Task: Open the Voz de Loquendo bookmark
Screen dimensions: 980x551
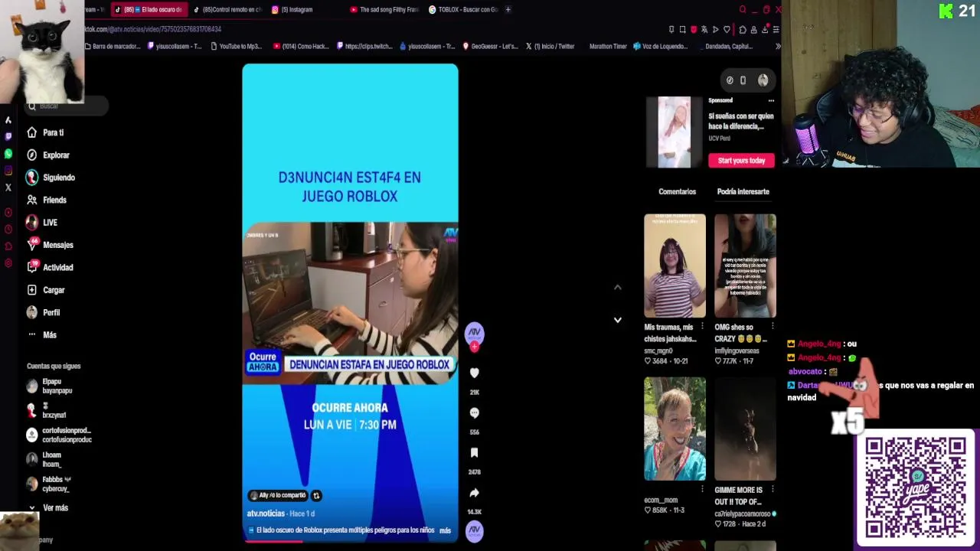Action: click(x=660, y=47)
